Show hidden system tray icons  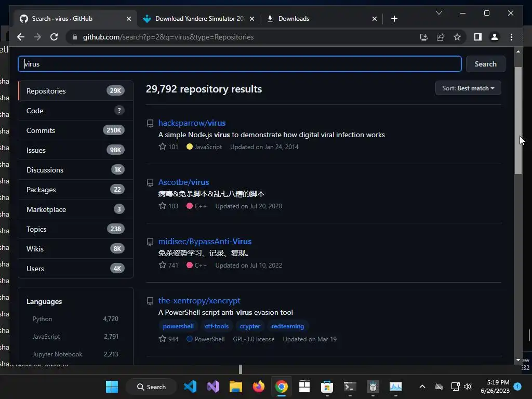tap(422, 387)
